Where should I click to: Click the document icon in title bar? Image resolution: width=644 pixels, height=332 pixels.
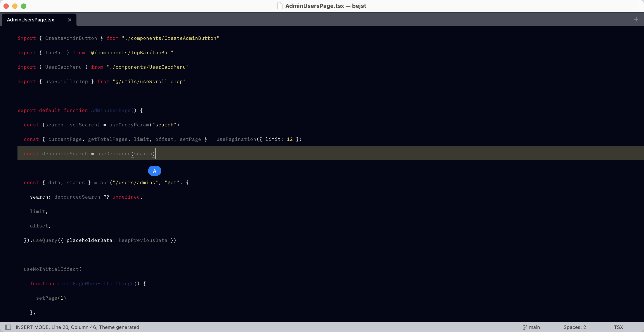click(280, 6)
